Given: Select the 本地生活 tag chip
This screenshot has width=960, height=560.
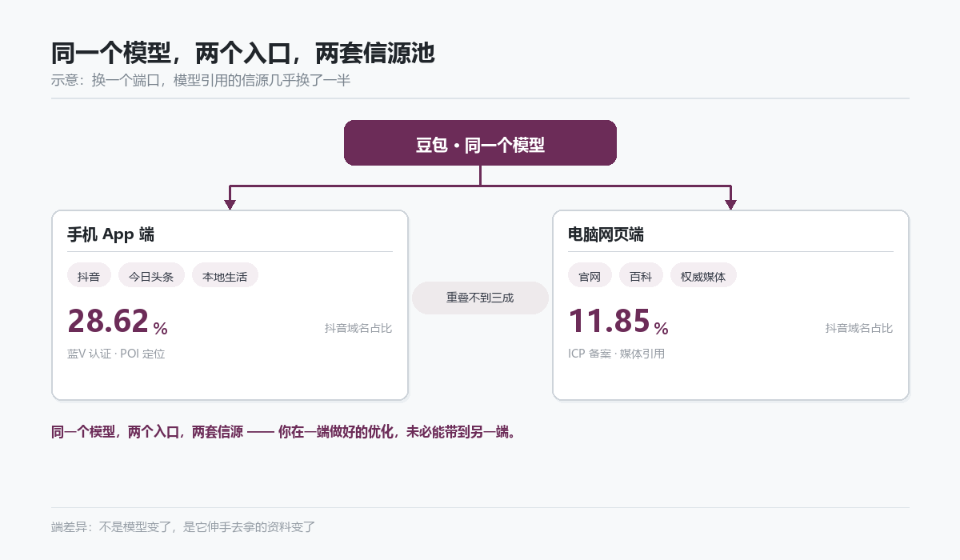Looking at the screenshot, I should (225, 277).
